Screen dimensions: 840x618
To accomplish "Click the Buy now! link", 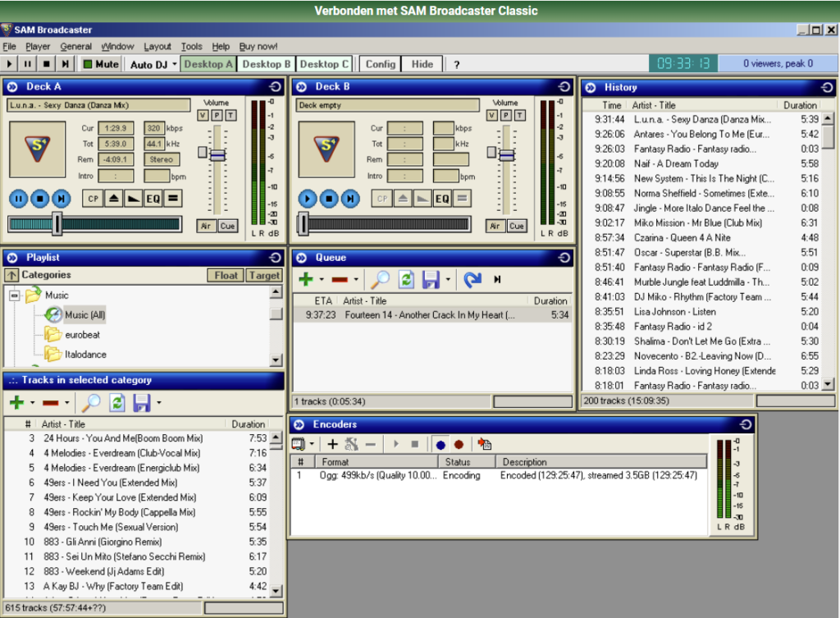I will tap(258, 47).
